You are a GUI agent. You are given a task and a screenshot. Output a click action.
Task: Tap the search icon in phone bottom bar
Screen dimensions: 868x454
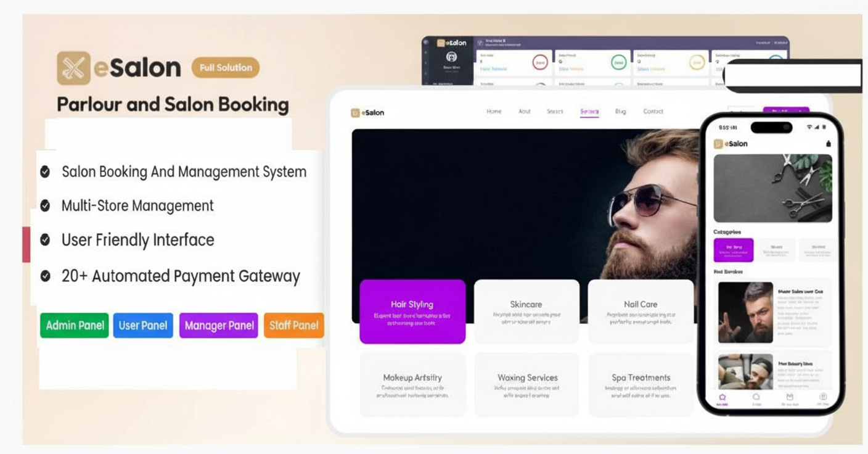point(756,398)
